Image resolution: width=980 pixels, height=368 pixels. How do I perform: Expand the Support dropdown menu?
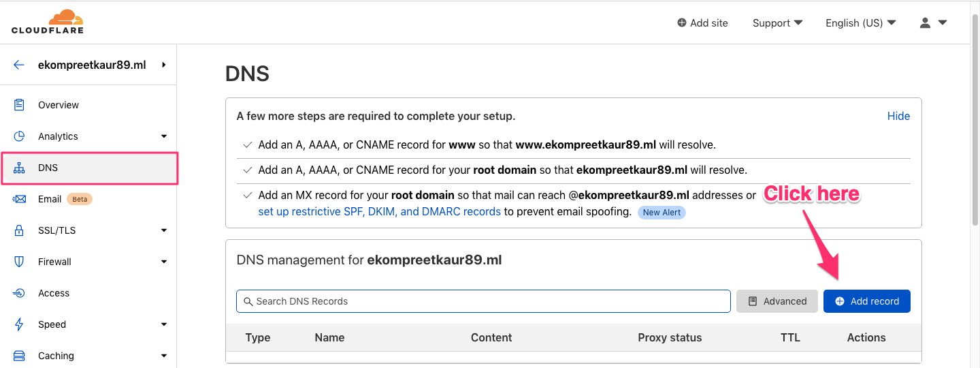[777, 22]
